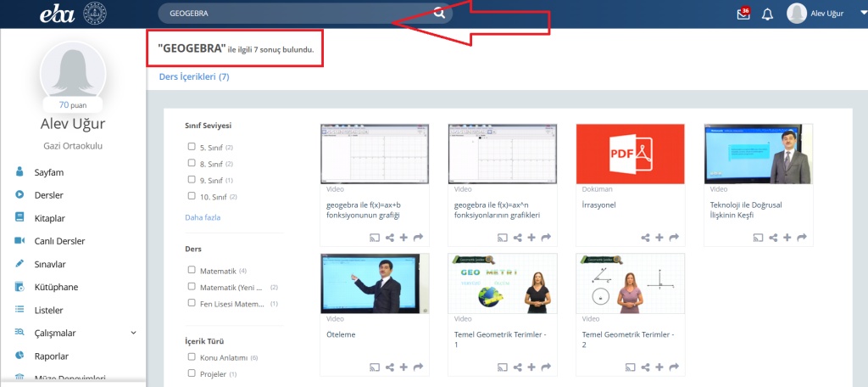Open the İrrasyonel PDF thumbnail
This screenshot has width=868, height=387.
(631, 154)
